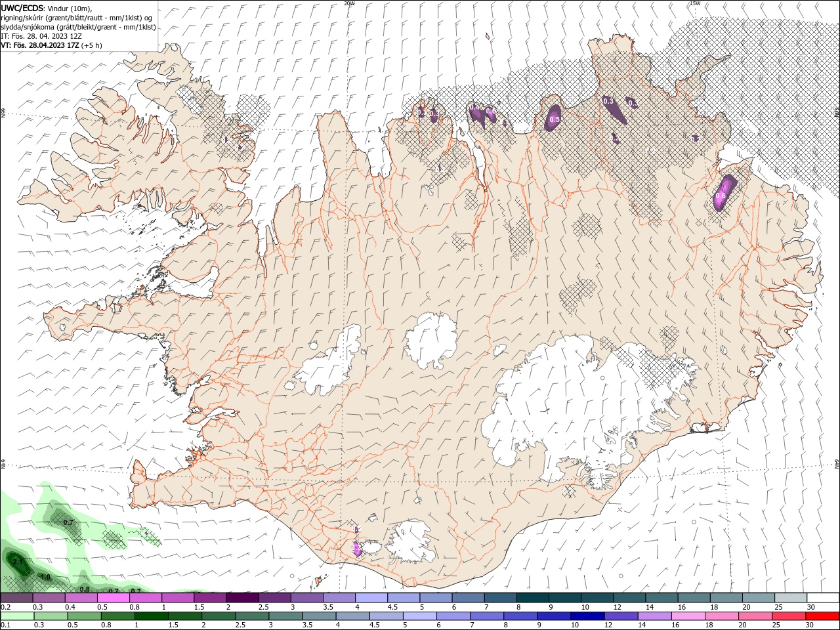
Task: Pick the upper-row swatch between 0.2 and 0.3
Action: point(16,598)
